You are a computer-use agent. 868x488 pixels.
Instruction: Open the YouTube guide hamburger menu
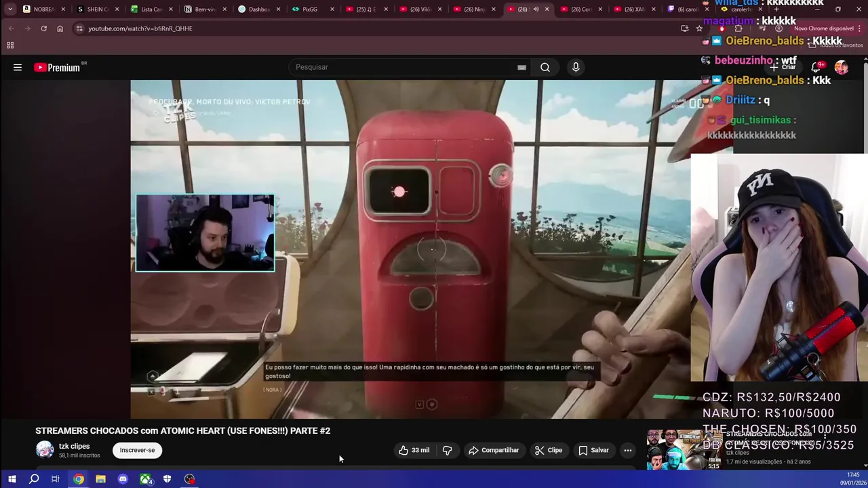18,67
